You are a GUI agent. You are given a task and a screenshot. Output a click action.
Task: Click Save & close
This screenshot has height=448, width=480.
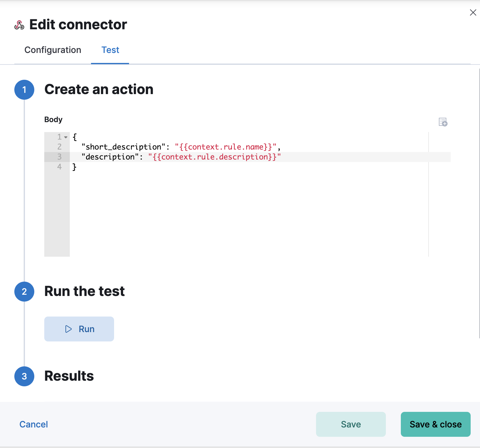point(435,424)
